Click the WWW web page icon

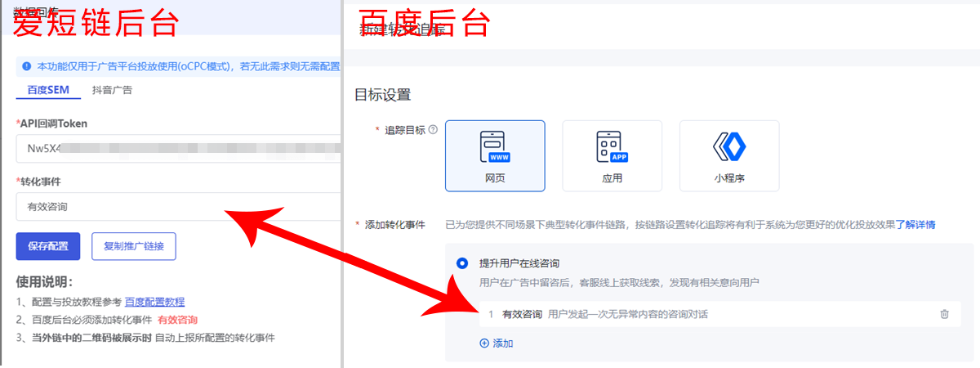(495, 147)
